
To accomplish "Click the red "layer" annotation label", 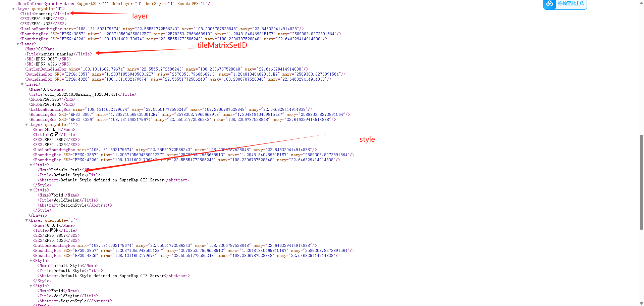I will pos(140,16).
